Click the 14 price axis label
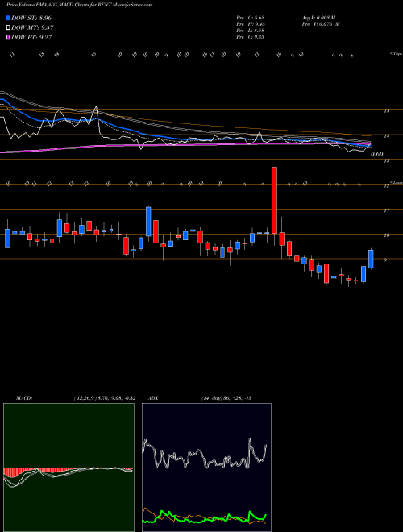This screenshot has width=403, height=532. 386,136
